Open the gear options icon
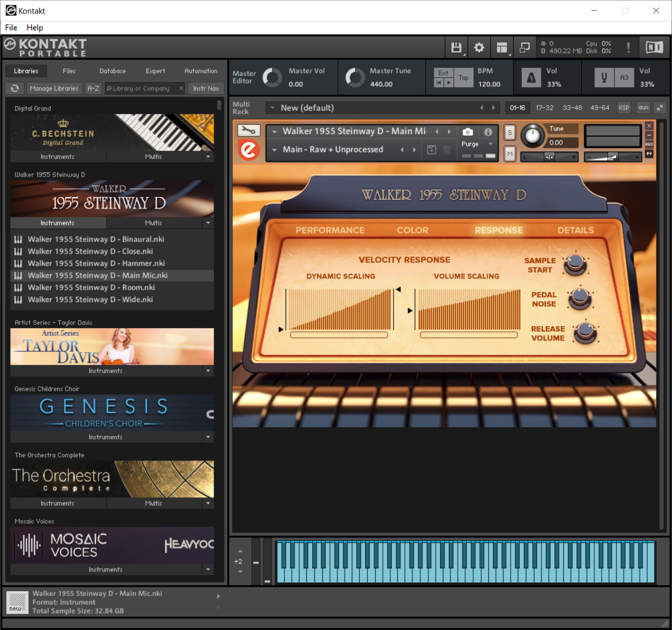Image resolution: width=672 pixels, height=630 pixels. point(479,48)
